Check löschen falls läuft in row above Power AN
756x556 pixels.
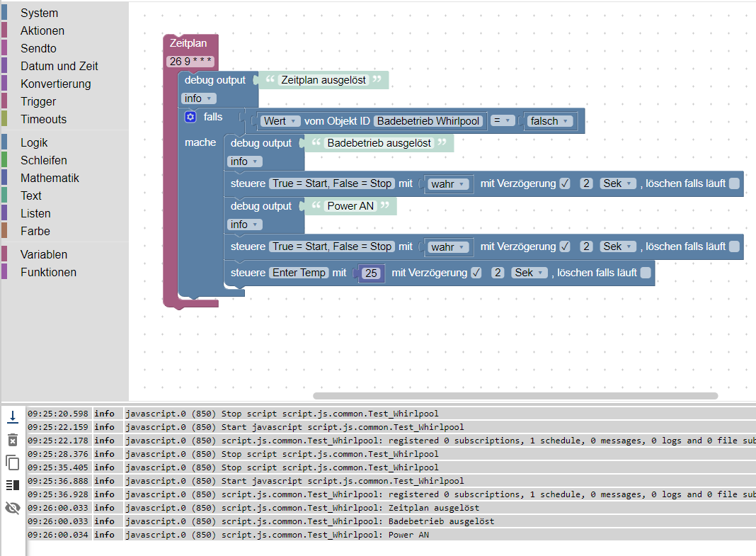734,183
